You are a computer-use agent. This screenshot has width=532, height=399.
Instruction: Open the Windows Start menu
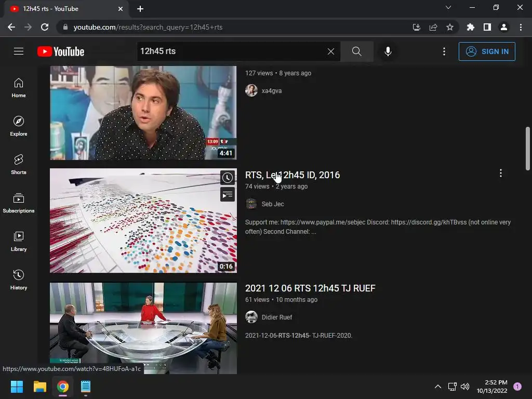(x=17, y=387)
